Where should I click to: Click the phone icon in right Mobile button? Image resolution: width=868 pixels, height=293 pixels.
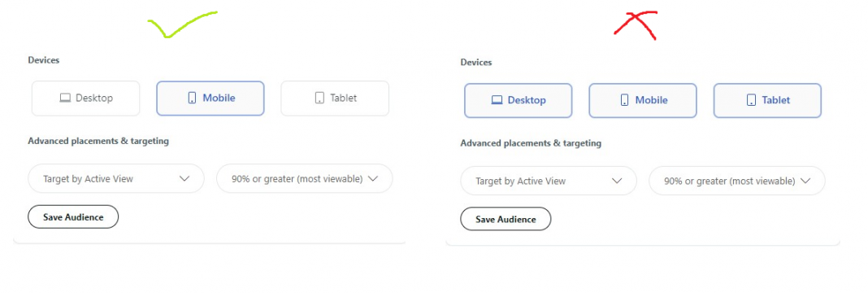tap(624, 100)
